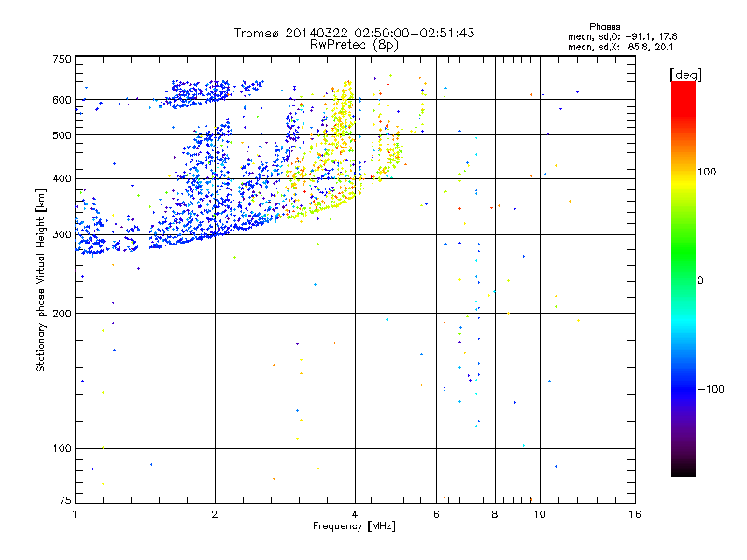Viewport: 747px width, 560px height.
Task: Click the frequency-axis tick label "4"
Action: (355, 514)
